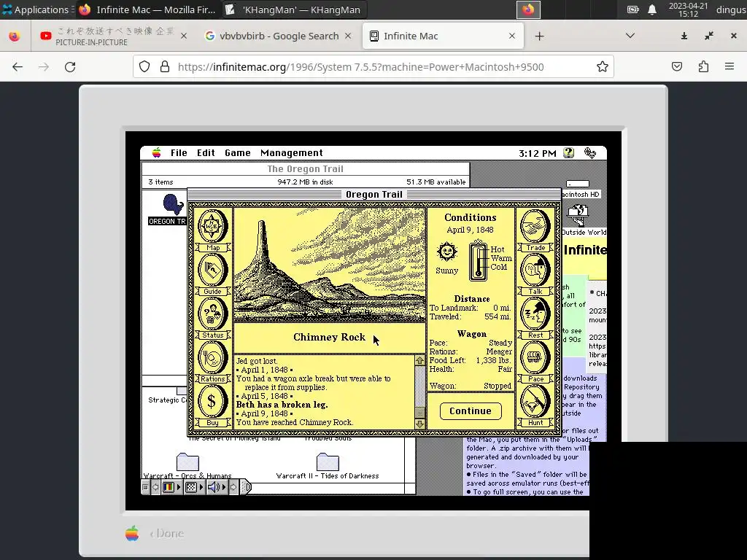
Task: Click the Oregon Trail window title bar
Action: click(x=374, y=194)
